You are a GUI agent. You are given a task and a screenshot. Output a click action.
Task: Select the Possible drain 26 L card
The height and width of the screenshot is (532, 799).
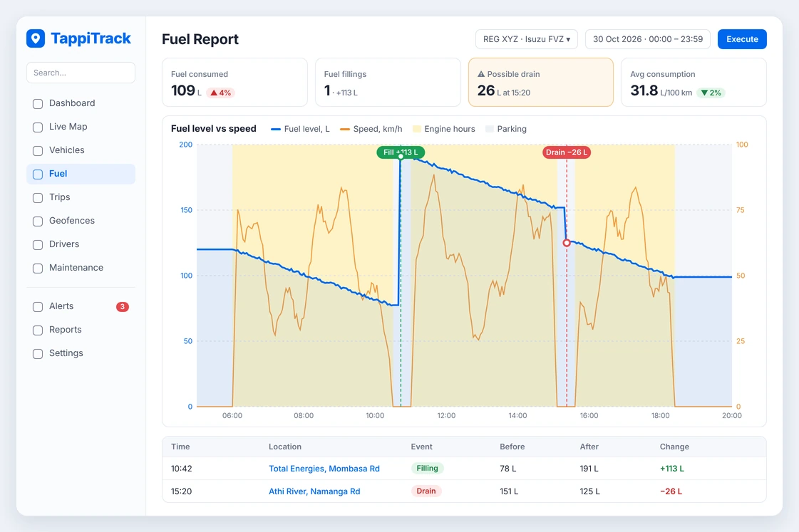[x=541, y=82]
